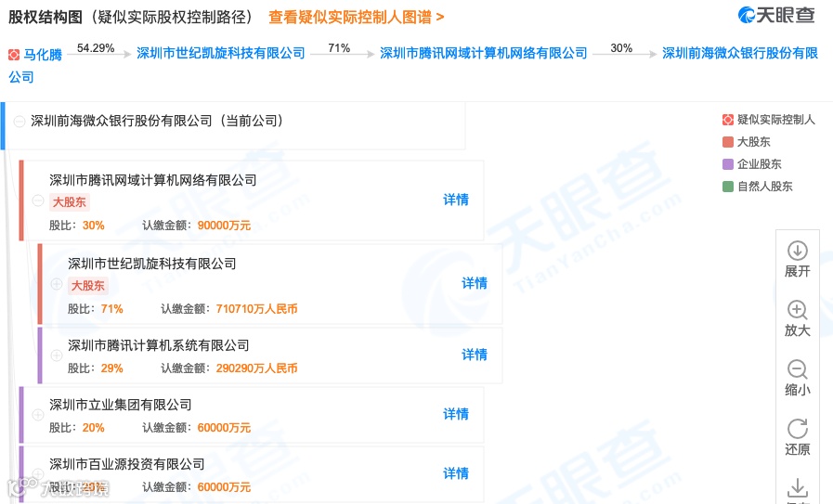This screenshot has width=833, height=504.
Task: Click the 深圳市立业集团有限公司 tree row name
Action: [x=121, y=405]
